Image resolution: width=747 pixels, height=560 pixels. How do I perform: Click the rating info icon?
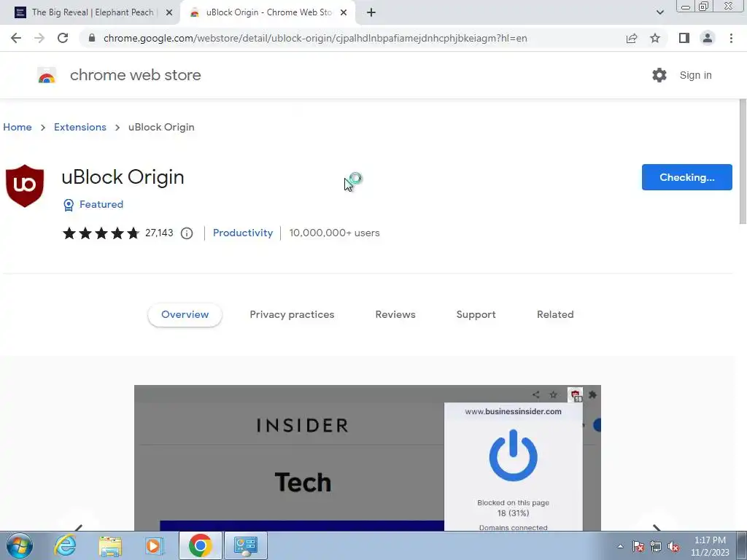[187, 233]
